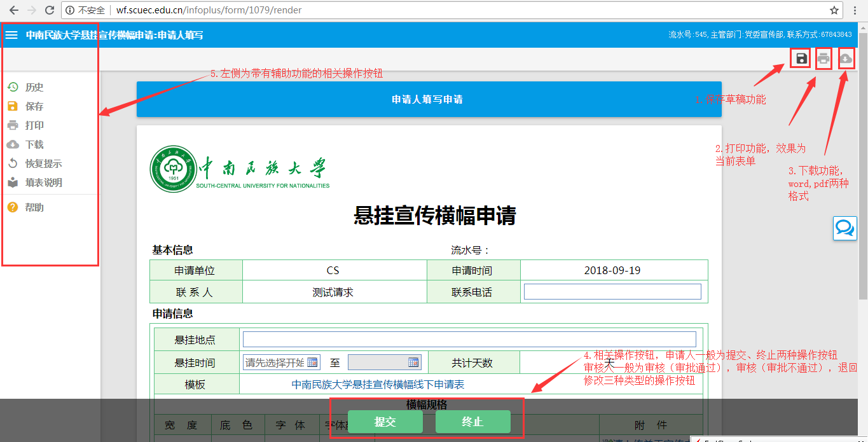Click the cloud download icon in the top-right toolbar
The width and height of the screenshot is (868, 442).
[846, 59]
